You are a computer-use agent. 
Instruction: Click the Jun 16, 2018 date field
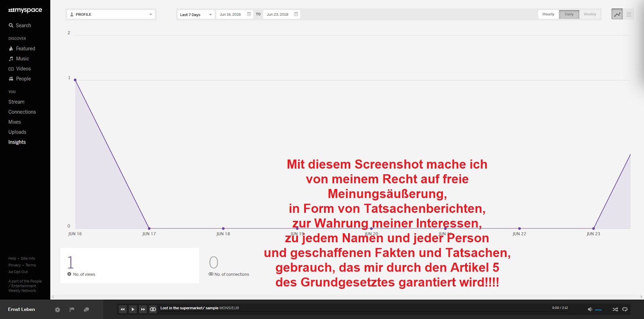(235, 14)
